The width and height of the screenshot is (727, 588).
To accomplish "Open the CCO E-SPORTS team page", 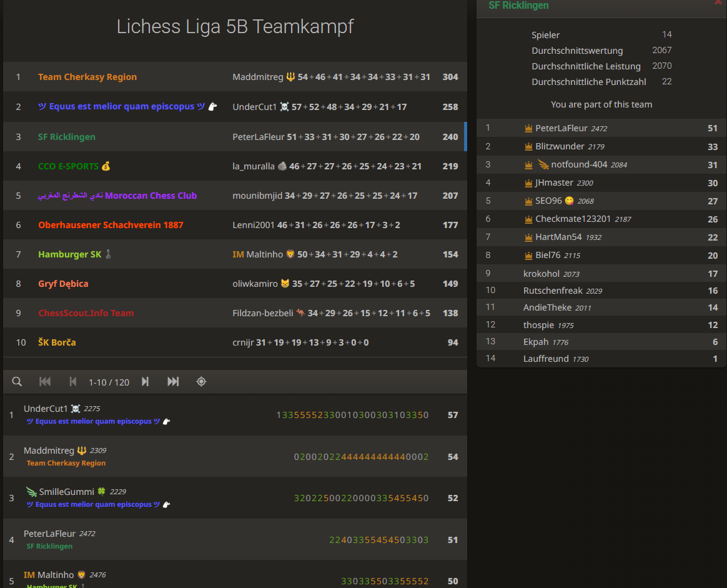I will (x=67, y=166).
